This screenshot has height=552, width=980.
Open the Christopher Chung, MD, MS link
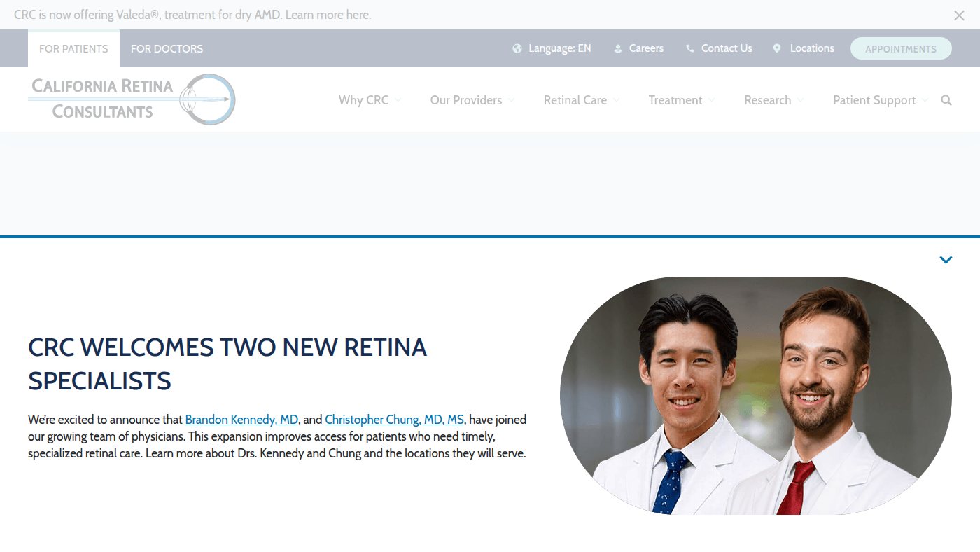tap(394, 420)
